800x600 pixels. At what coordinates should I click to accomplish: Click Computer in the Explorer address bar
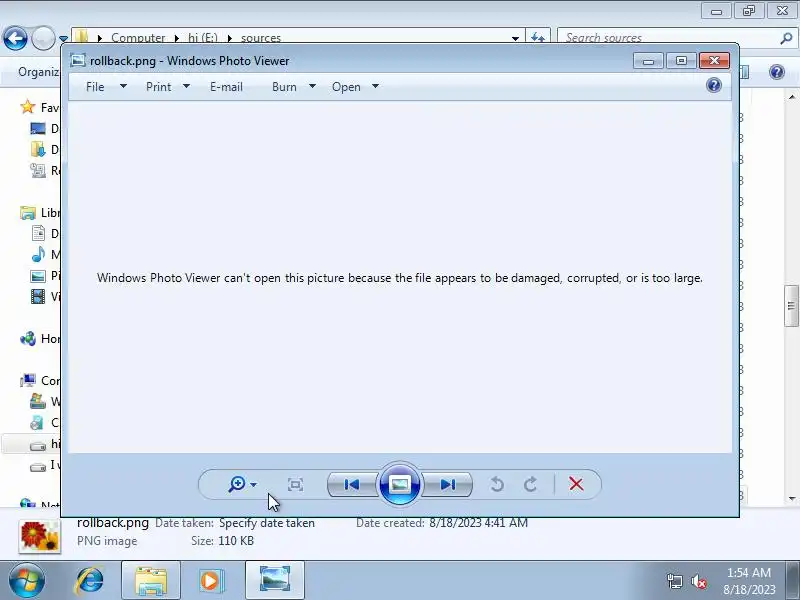tap(138, 38)
